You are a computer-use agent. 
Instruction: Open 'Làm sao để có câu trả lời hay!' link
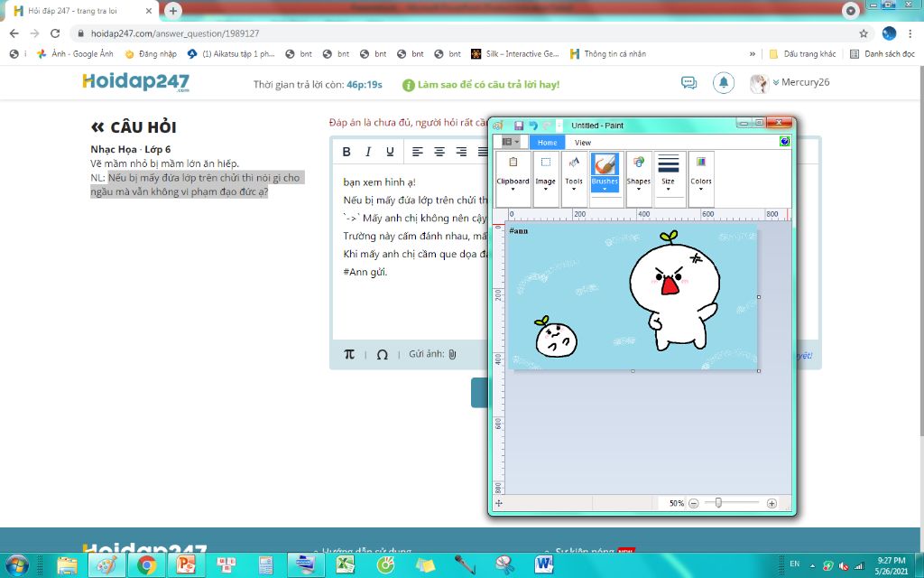(481, 85)
